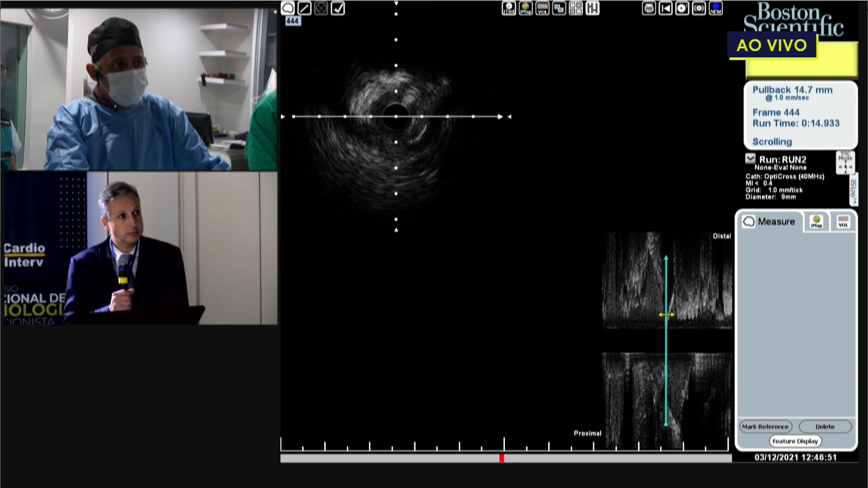Toggle the longitudinal view layout icon
Image resolution: width=868 pixels, height=488 pixels.
tap(593, 8)
